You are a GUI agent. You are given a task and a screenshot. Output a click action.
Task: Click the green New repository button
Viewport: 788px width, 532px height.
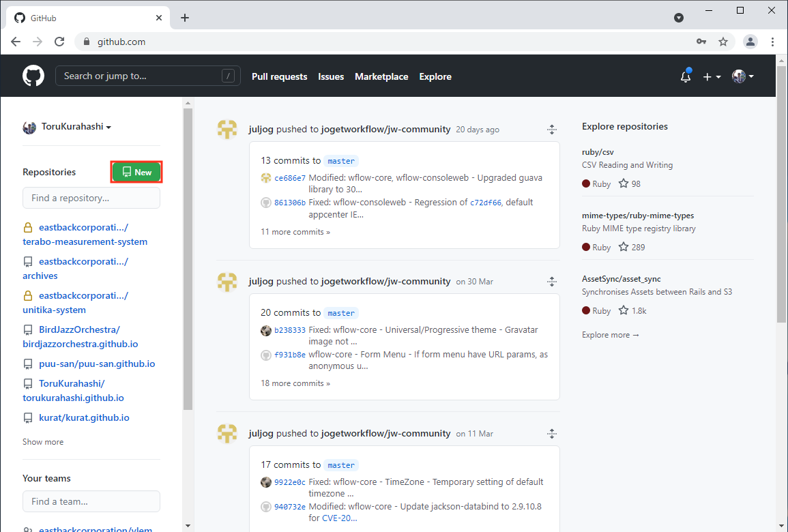[x=136, y=173]
